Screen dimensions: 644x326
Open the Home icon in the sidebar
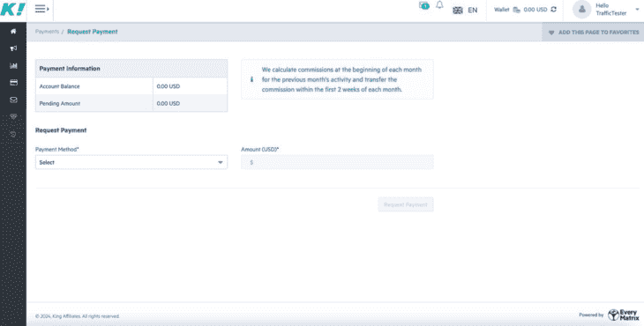pyautogui.click(x=13, y=31)
